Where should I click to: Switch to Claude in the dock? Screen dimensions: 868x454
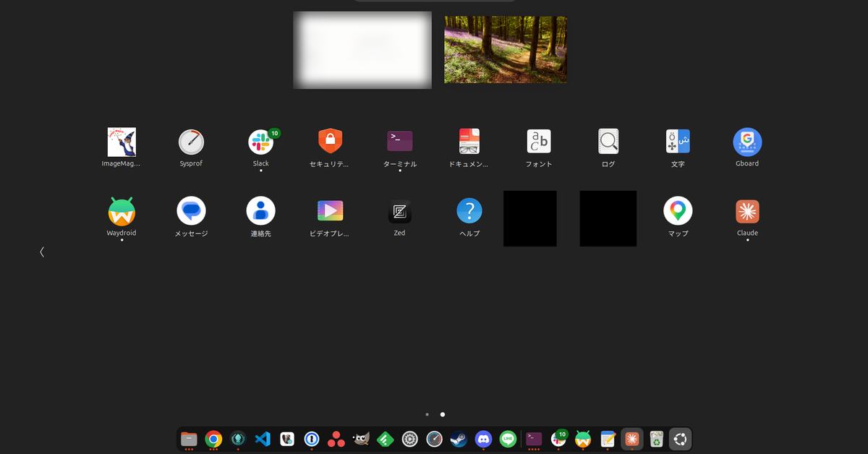[632, 439]
